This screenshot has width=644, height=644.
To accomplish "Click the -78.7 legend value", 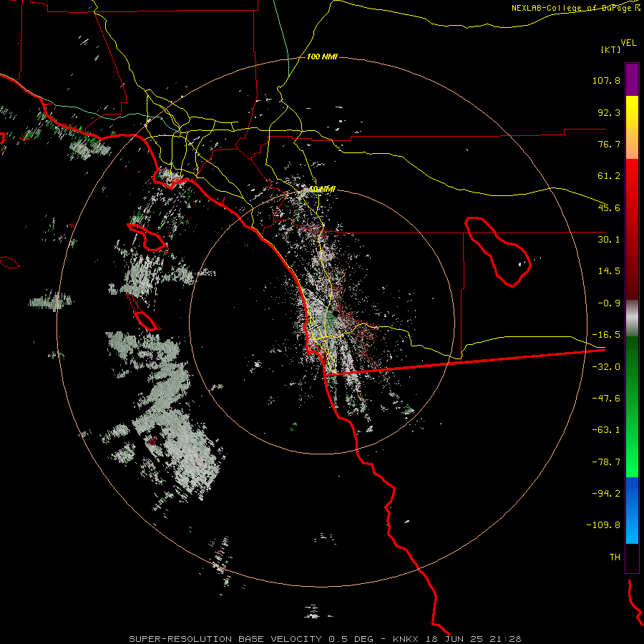I will [x=606, y=462].
